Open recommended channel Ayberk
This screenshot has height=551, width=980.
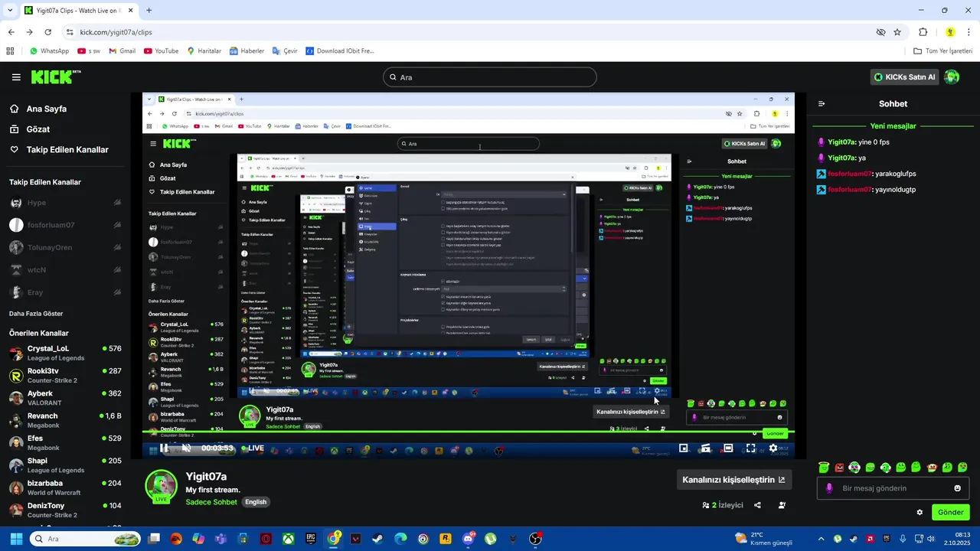[x=65, y=398]
